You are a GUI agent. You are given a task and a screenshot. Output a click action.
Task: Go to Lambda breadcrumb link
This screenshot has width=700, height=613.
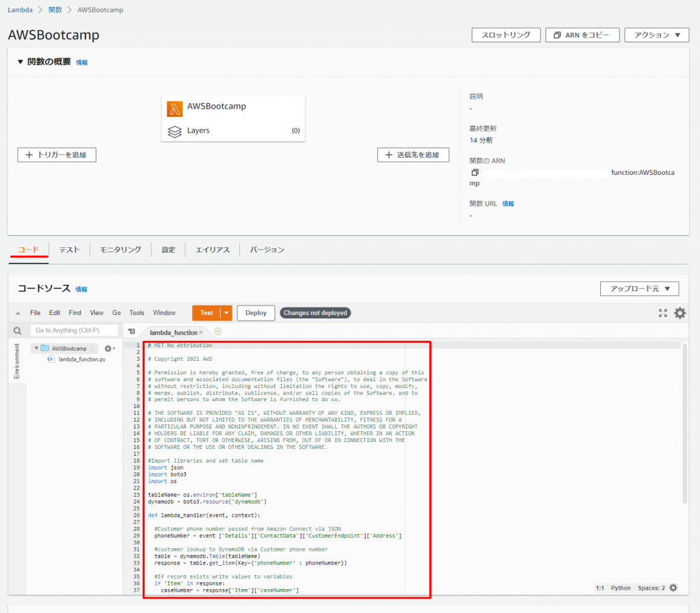click(20, 10)
